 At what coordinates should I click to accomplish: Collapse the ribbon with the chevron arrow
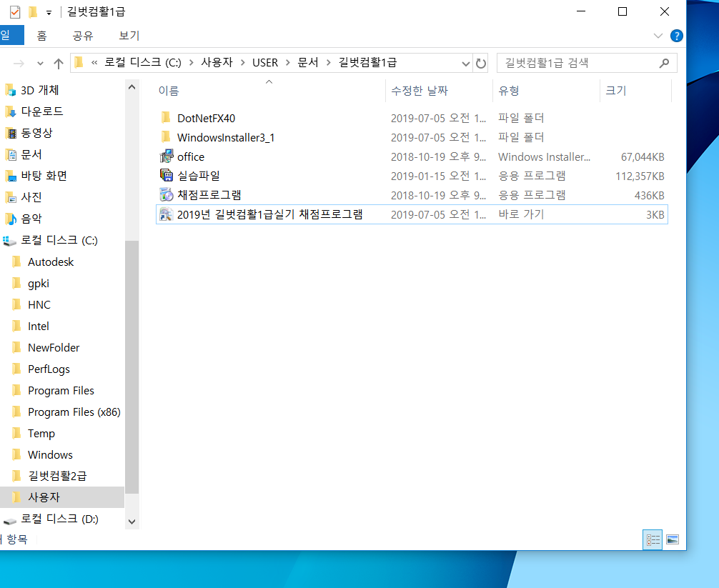[x=658, y=35]
